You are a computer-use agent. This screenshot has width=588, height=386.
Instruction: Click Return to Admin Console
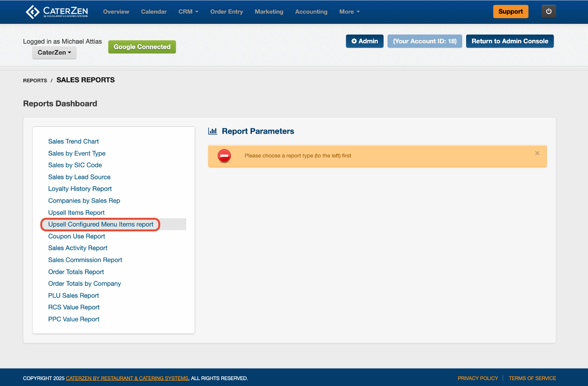[510, 41]
